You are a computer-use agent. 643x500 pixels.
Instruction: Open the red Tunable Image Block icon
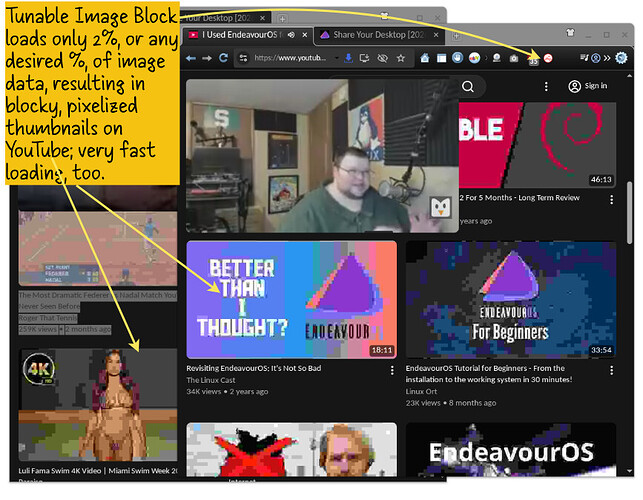pyautogui.click(x=548, y=59)
